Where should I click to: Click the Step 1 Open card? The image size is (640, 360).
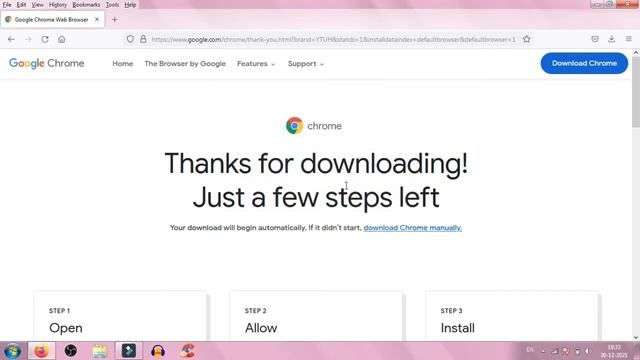pos(120,316)
